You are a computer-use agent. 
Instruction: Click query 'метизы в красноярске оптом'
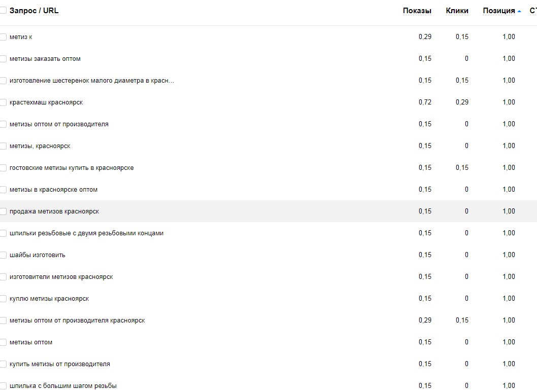tap(53, 190)
